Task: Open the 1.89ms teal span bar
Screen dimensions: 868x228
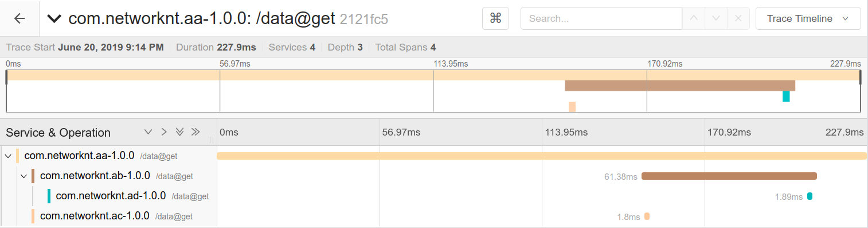Action: pos(810,196)
